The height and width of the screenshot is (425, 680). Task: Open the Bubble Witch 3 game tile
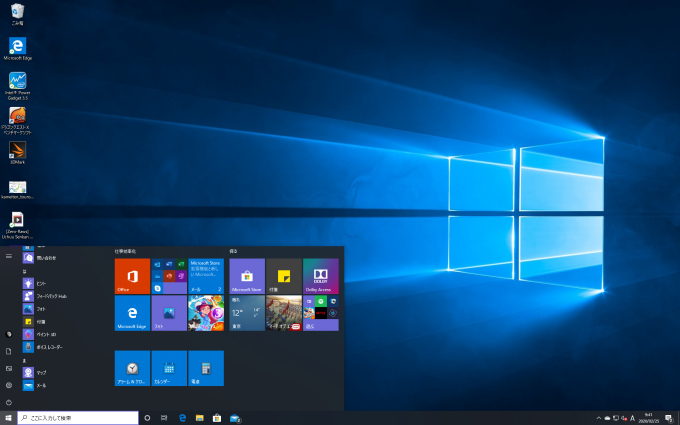(206, 313)
